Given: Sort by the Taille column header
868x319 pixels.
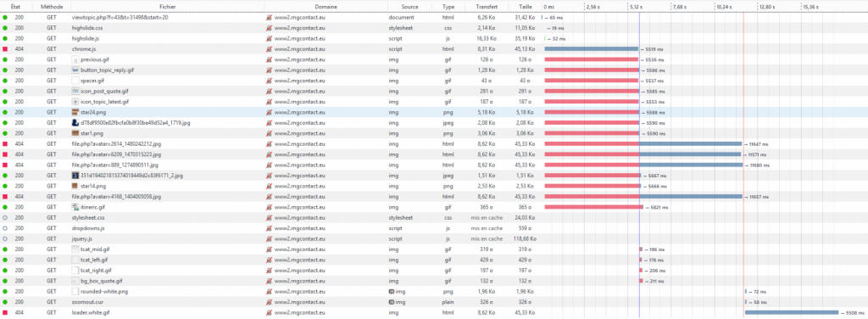Looking at the screenshot, I should click(x=526, y=7).
